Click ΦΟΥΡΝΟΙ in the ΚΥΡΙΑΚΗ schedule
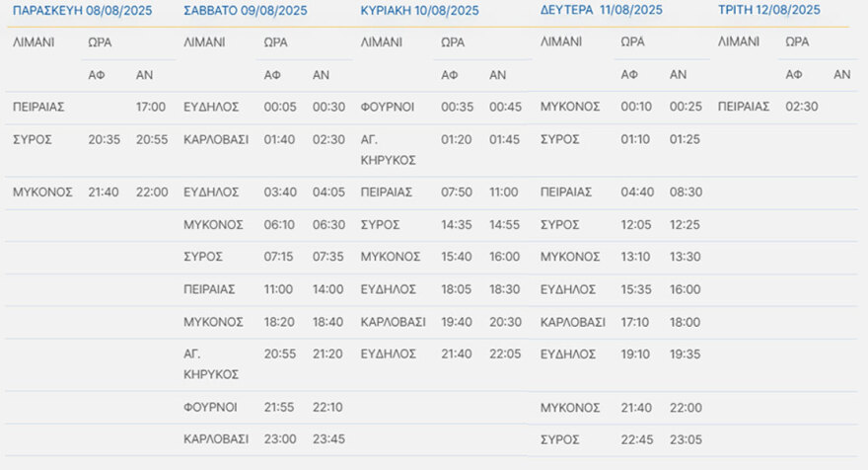The width and height of the screenshot is (868, 470). [x=387, y=107]
